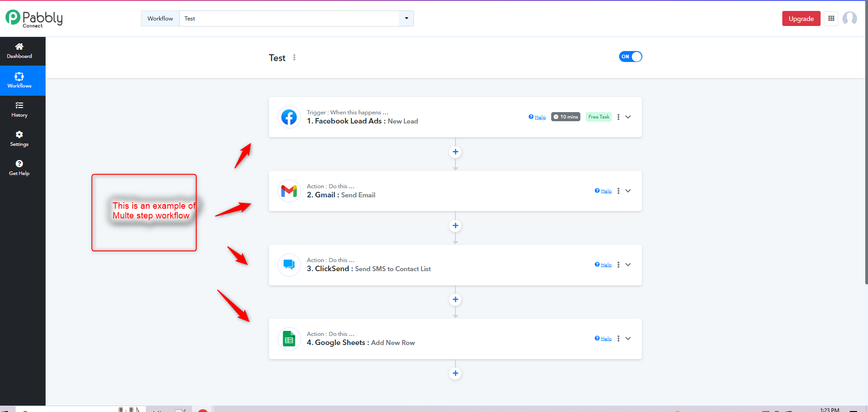This screenshot has width=868, height=412.
Task: Click the red Upgrade button
Action: pos(801,19)
